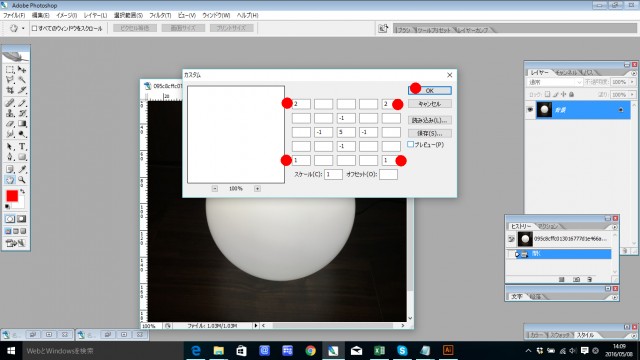This screenshot has height=360, width=640.
Task: Click the red foreground color swatch
Action: point(12,196)
